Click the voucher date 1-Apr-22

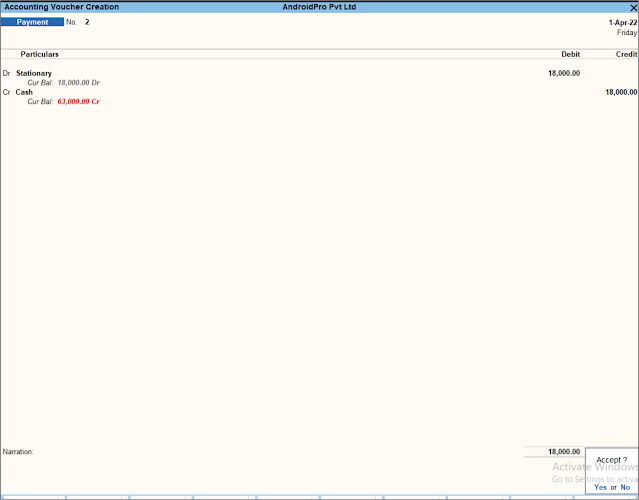click(x=623, y=22)
